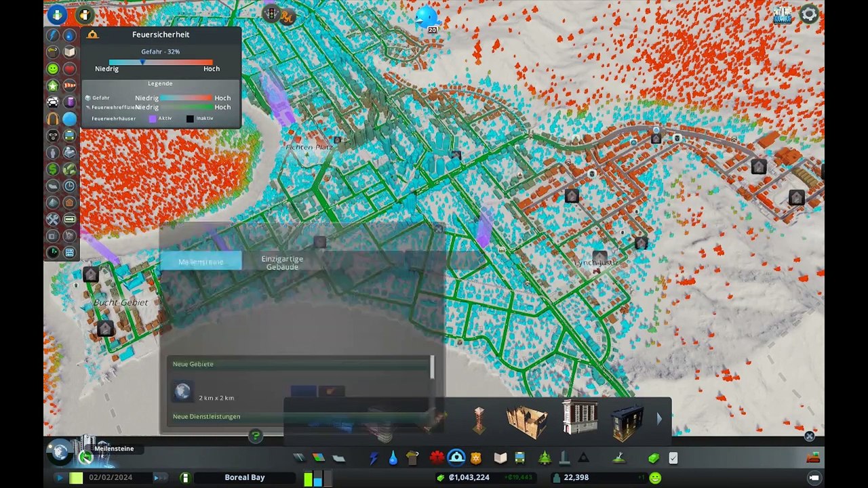Open the green help question mark
Image resolution: width=868 pixels, height=488 pixels.
click(x=256, y=436)
